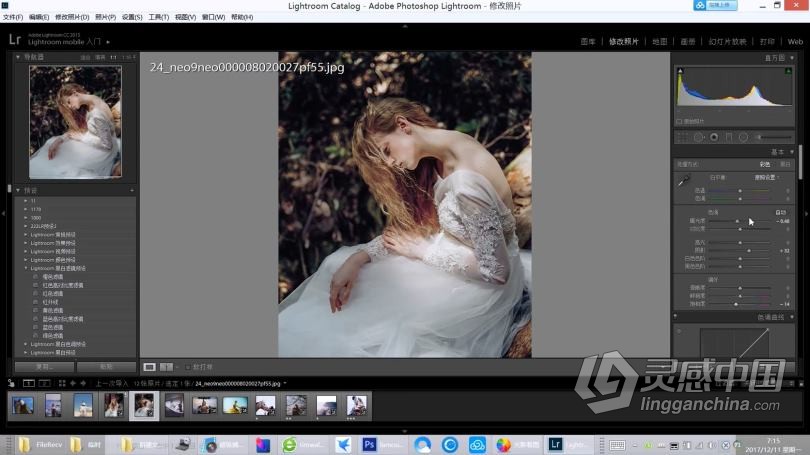Show the second window display button (2)
The height and width of the screenshot is (455, 810).
(x=45, y=384)
